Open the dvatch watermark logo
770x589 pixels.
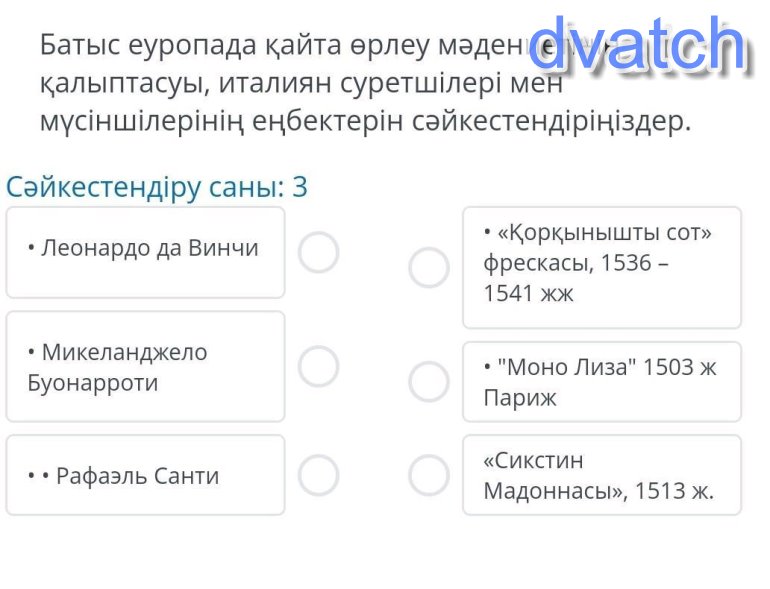637,44
